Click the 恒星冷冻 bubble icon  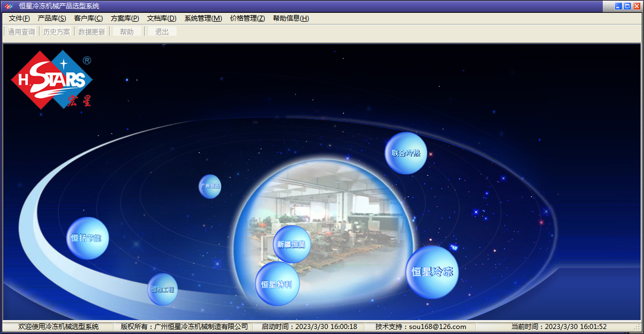tap(432, 272)
